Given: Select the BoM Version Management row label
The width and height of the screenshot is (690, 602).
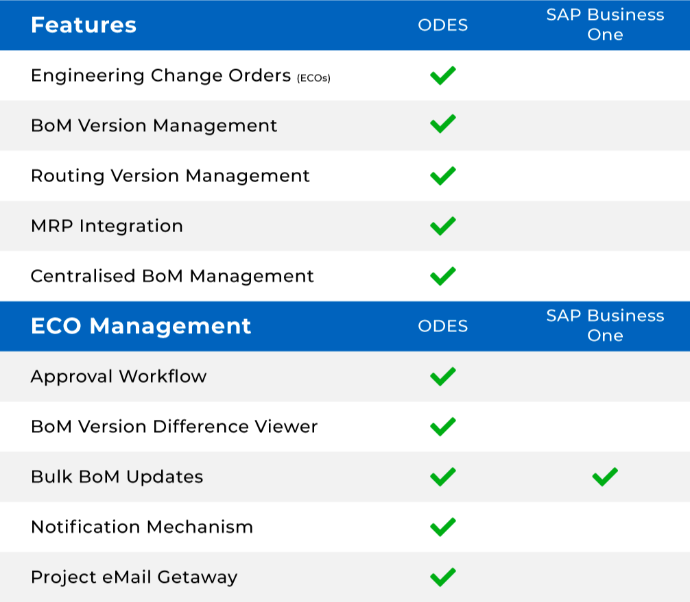Looking at the screenshot, I should [154, 126].
